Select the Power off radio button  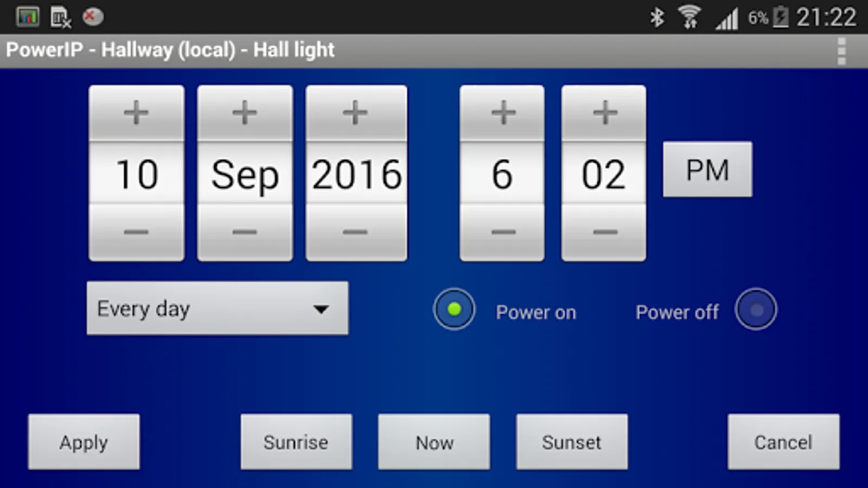756,309
